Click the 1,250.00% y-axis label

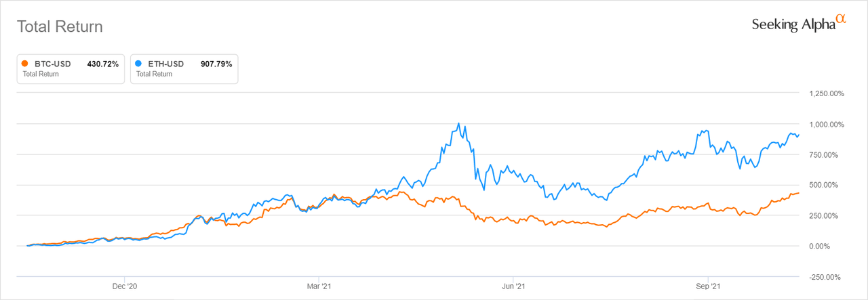(x=826, y=94)
